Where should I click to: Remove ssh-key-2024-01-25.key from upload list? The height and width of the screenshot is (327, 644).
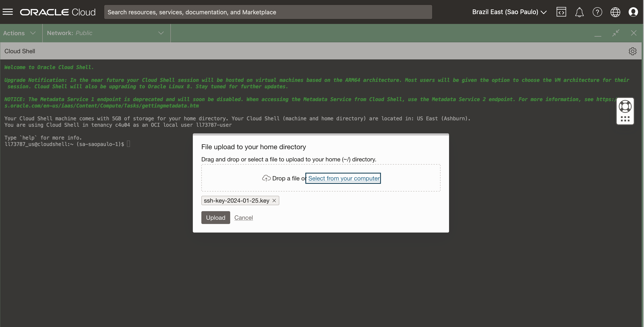(x=274, y=201)
